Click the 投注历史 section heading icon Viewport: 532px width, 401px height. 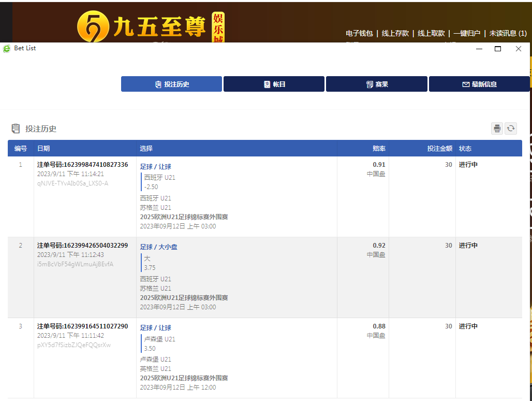tap(16, 128)
